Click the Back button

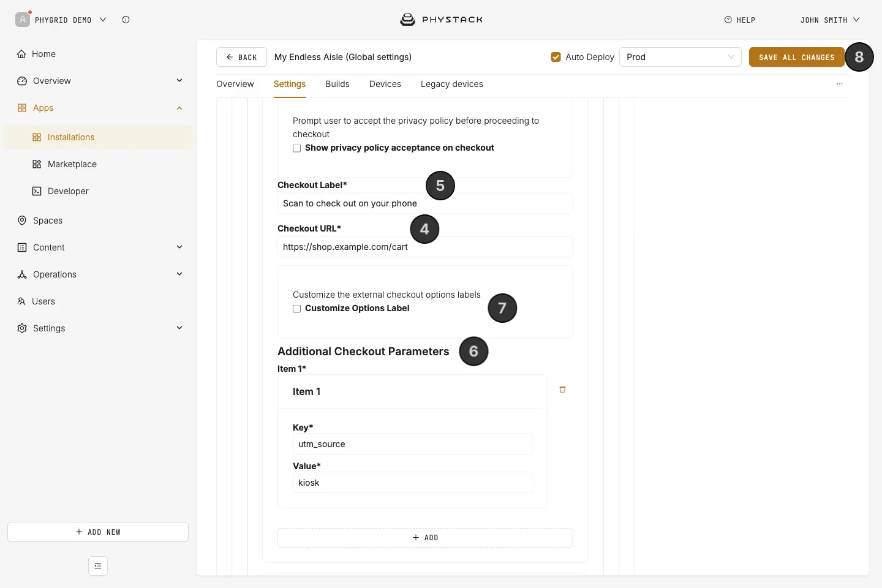click(241, 57)
